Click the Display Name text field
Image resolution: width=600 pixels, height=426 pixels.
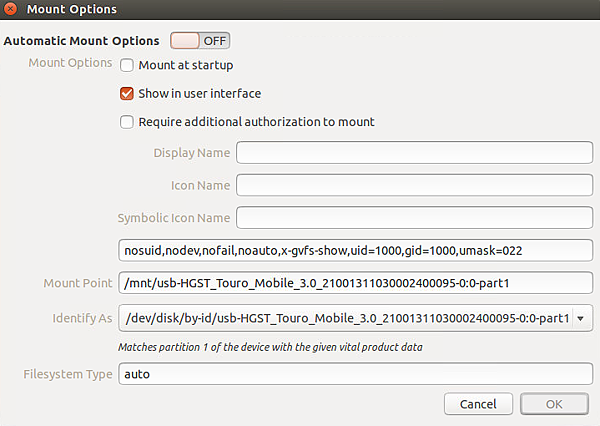[414, 152]
